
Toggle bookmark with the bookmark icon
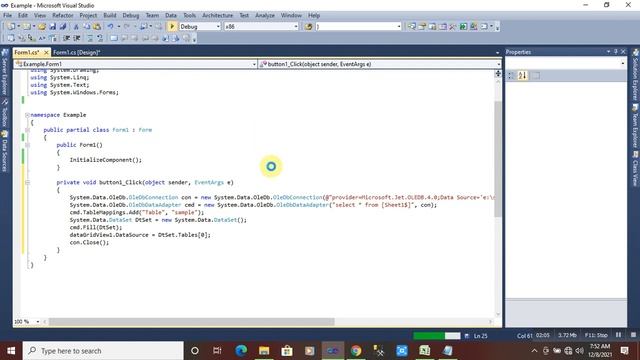click(114, 38)
